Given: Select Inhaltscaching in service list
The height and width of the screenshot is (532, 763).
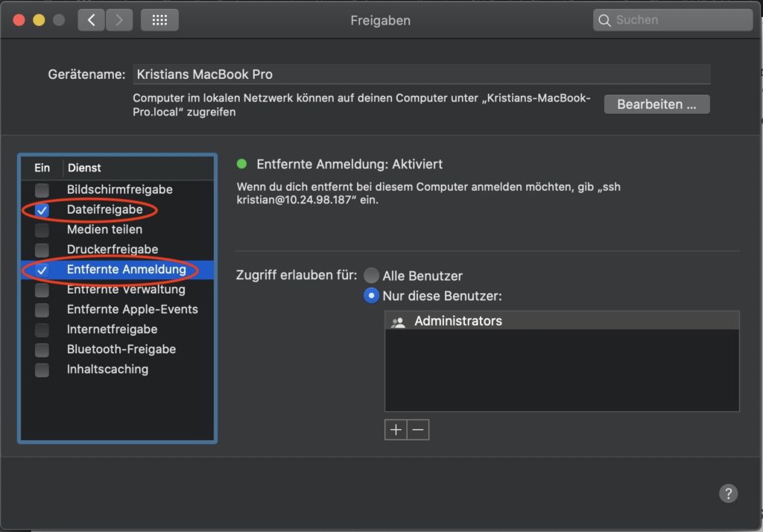Looking at the screenshot, I should pyautogui.click(x=107, y=370).
